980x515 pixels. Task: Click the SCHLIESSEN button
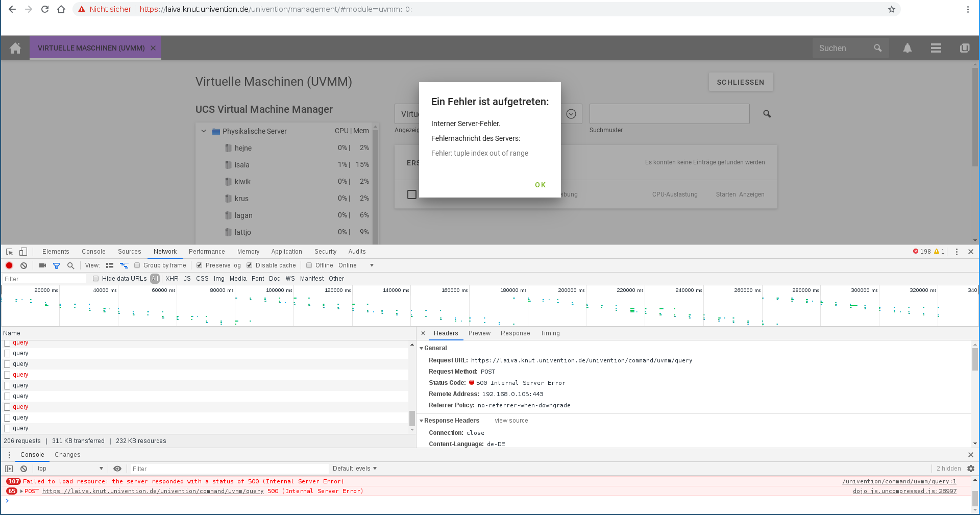[x=740, y=82]
